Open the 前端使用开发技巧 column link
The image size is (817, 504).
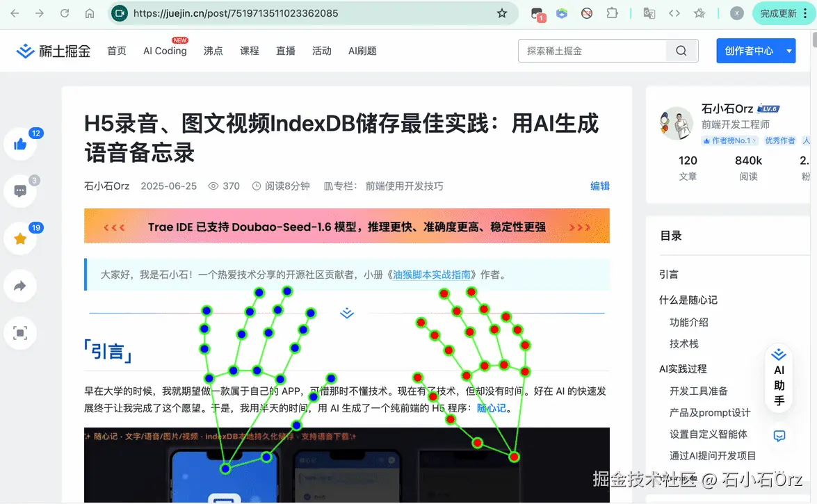coord(405,186)
